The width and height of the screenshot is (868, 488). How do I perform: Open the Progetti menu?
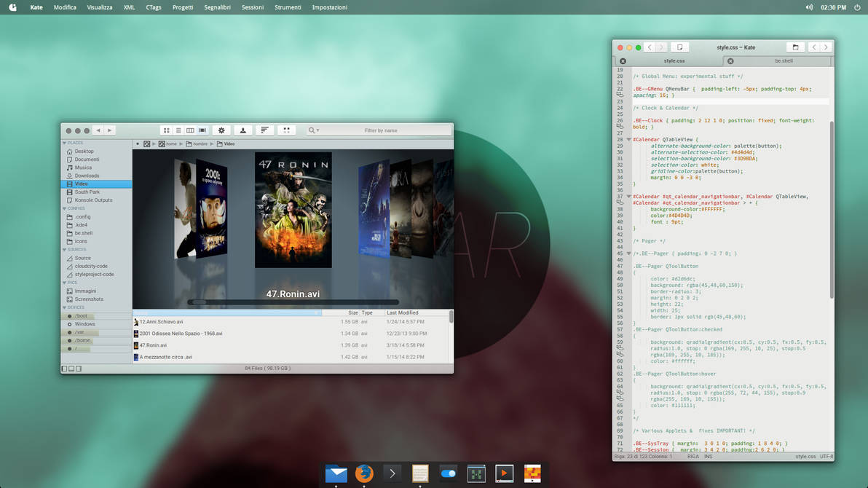[x=183, y=7]
